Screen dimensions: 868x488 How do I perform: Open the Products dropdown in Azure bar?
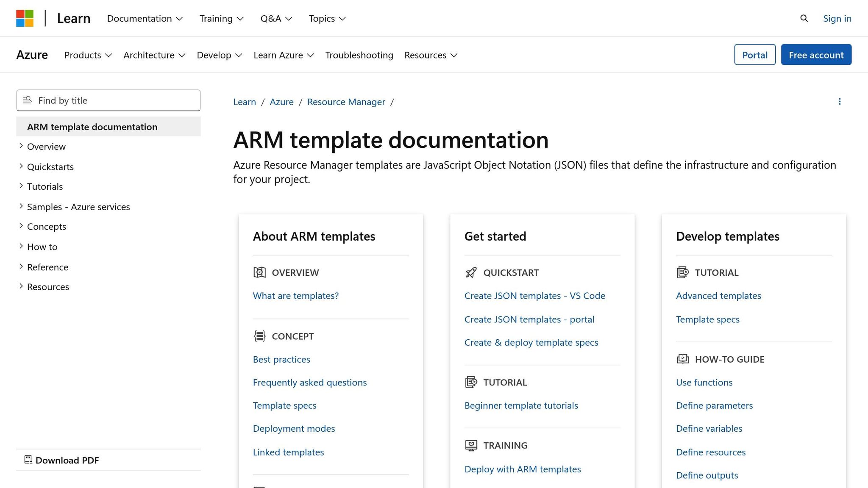coord(88,55)
